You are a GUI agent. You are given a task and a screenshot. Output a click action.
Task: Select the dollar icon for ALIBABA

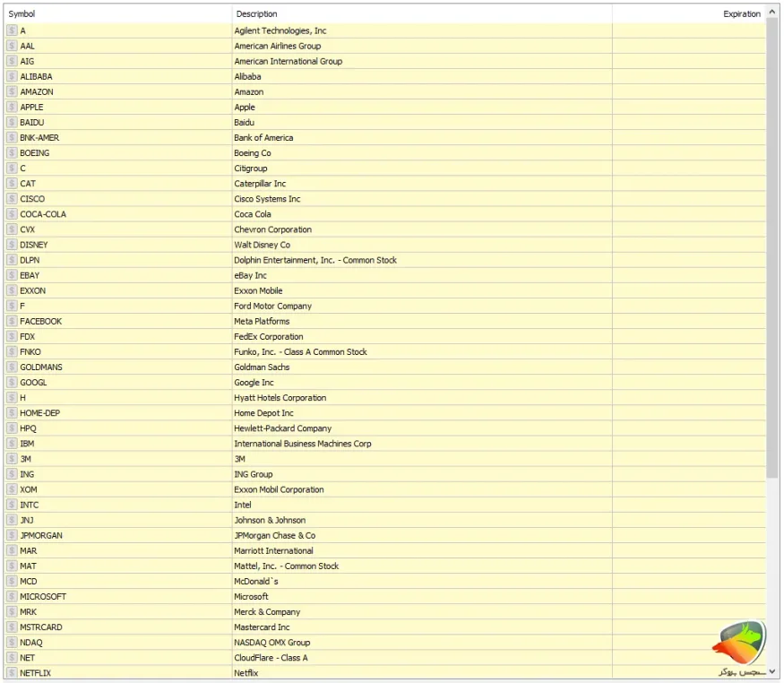[x=12, y=76]
